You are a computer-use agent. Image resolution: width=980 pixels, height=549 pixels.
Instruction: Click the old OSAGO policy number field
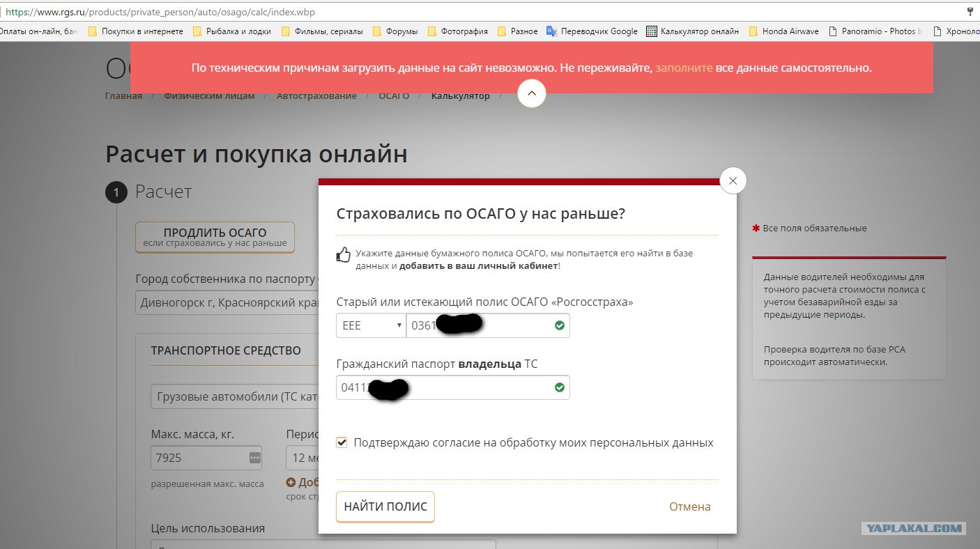pos(488,325)
